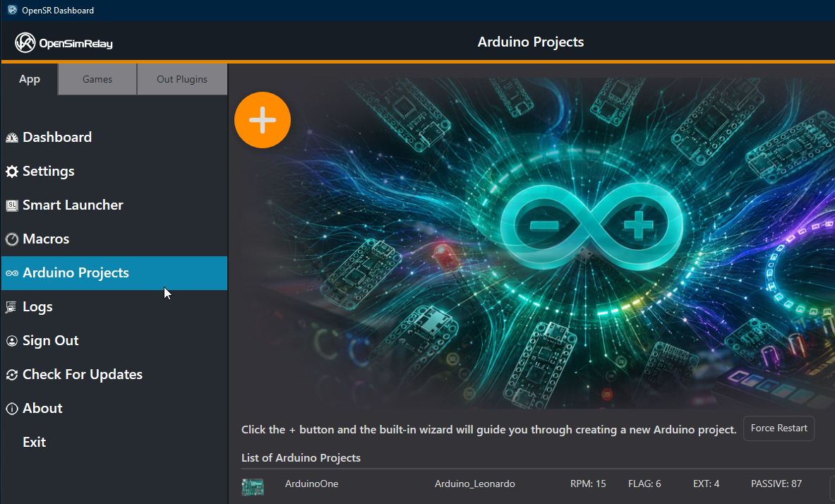Click the Smart Launcher SL icon
This screenshot has height=504, width=835.
pos(12,205)
